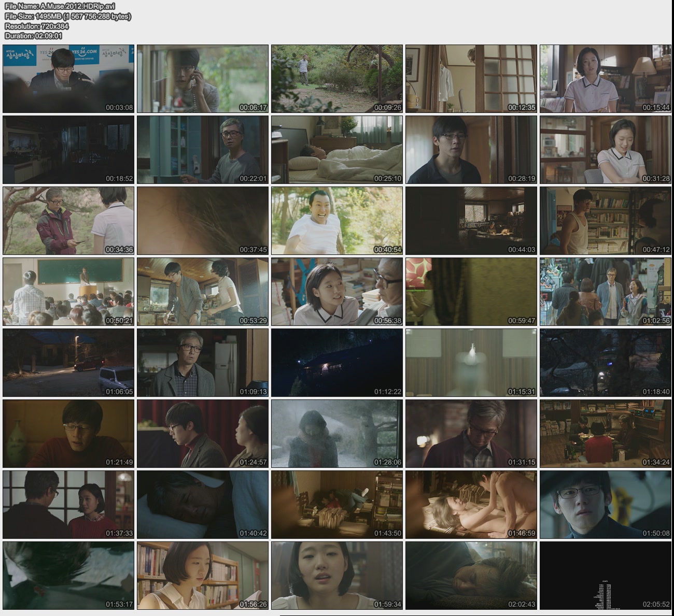Click the dark kitchen thumbnail at 00:18:52

pyautogui.click(x=68, y=150)
